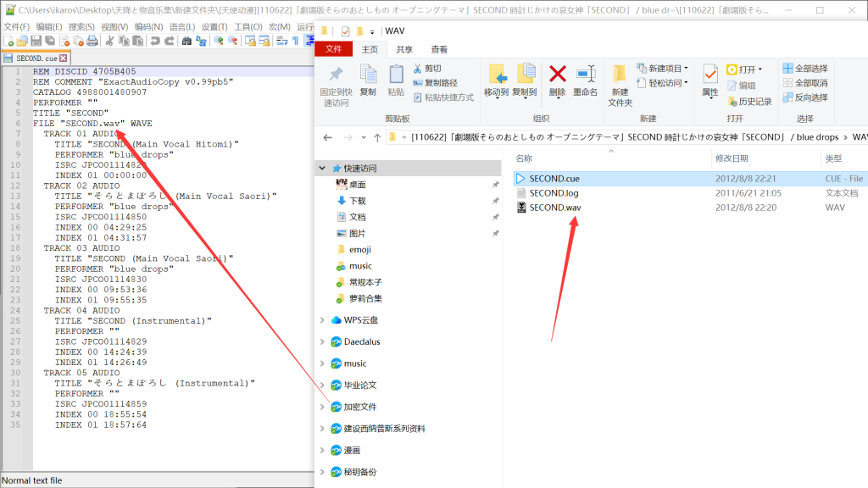Click the Zoom Out magnifier in Notepad++

point(232,41)
